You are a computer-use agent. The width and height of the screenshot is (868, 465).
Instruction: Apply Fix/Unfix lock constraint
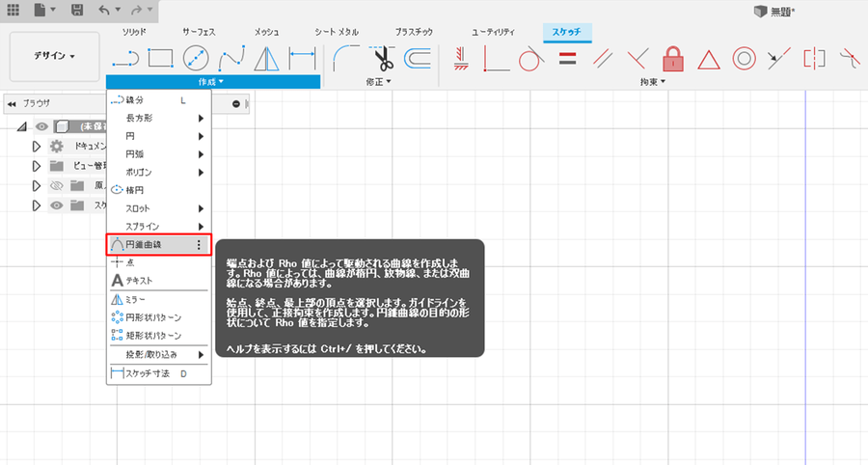(x=673, y=59)
